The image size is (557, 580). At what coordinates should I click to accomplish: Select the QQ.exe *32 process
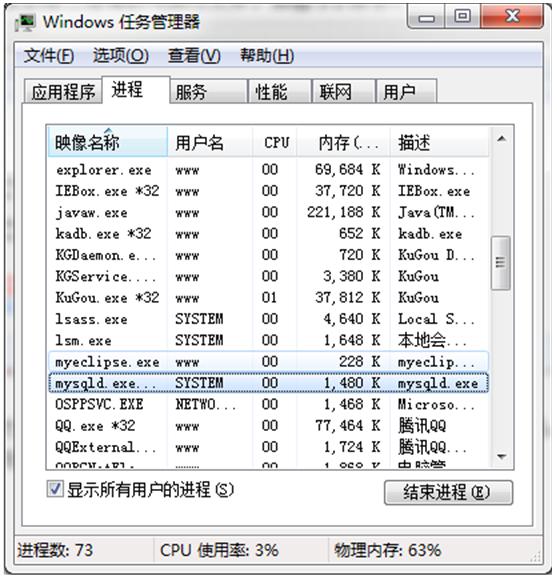(x=269, y=426)
